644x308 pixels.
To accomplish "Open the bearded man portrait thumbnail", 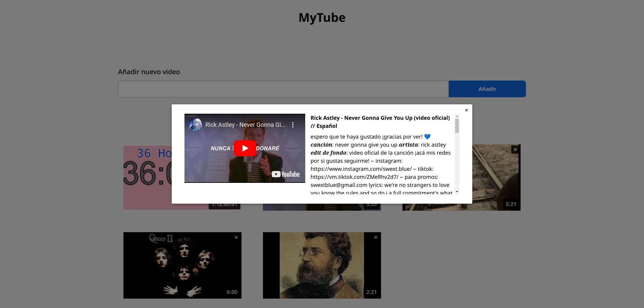I will point(322,265).
